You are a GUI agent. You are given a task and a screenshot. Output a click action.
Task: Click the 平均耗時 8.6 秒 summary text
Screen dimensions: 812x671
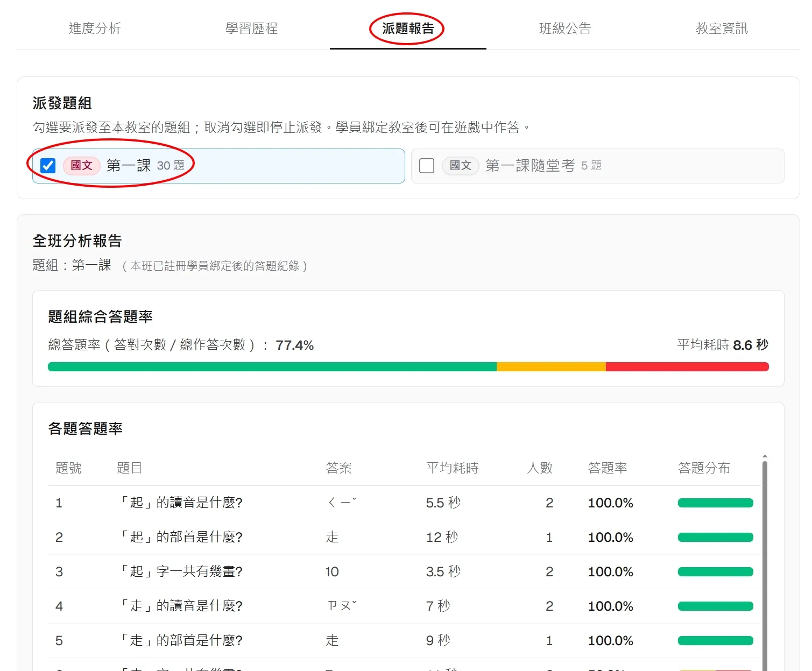723,344
